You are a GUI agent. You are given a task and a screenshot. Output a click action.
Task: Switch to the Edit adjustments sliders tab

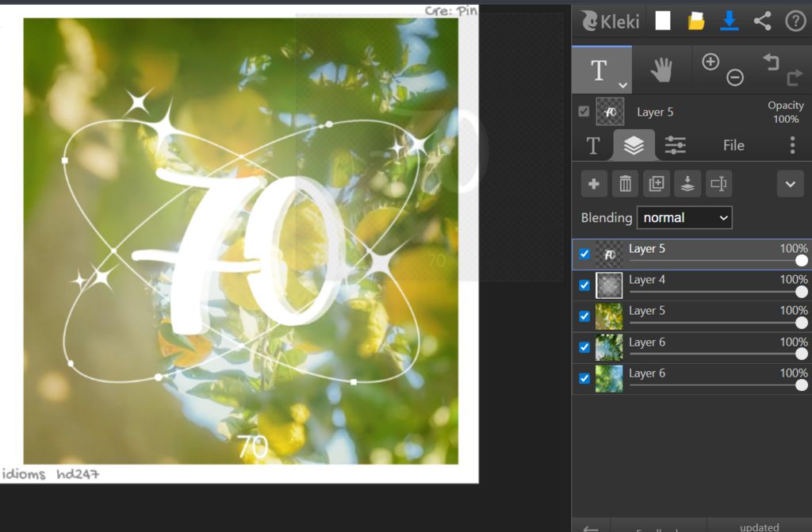(x=675, y=145)
